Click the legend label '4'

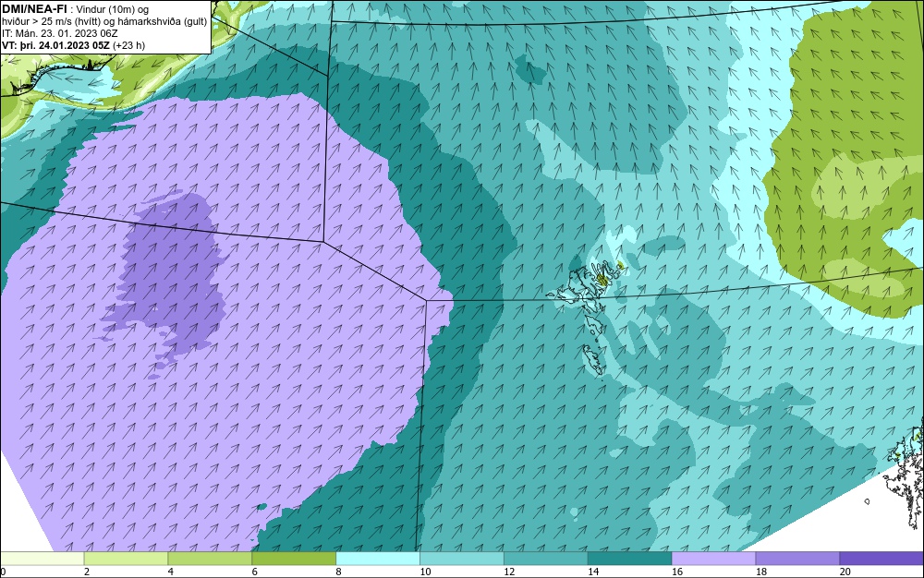click(170, 572)
